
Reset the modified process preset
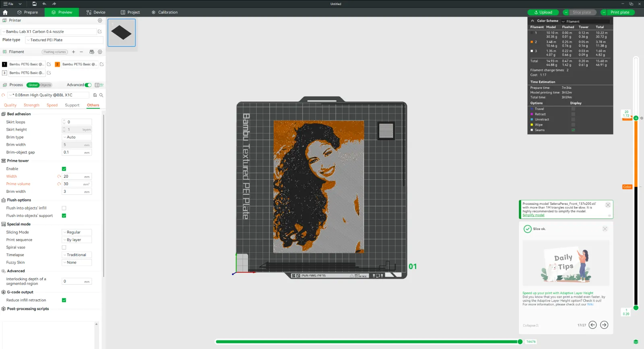(x=4, y=95)
